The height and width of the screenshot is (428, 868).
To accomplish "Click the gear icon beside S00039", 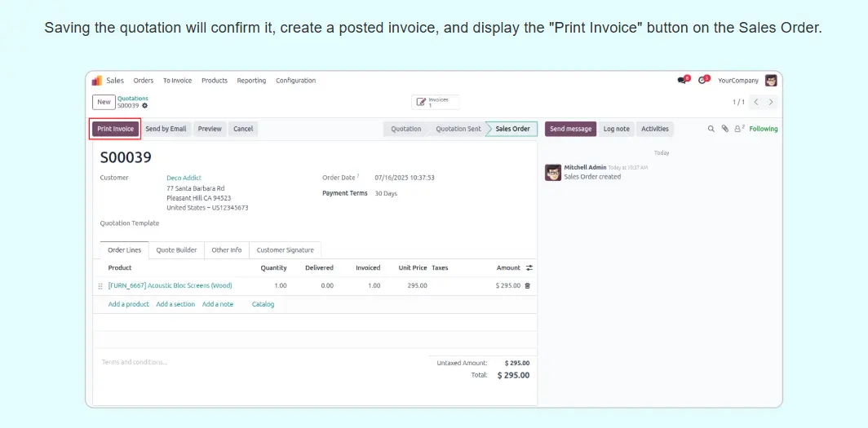I will click(x=145, y=106).
